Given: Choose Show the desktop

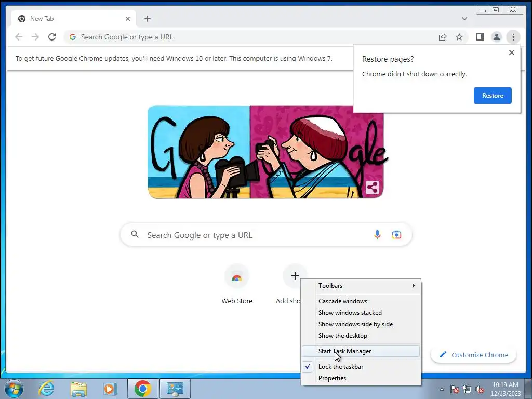Looking at the screenshot, I should pos(361,336).
